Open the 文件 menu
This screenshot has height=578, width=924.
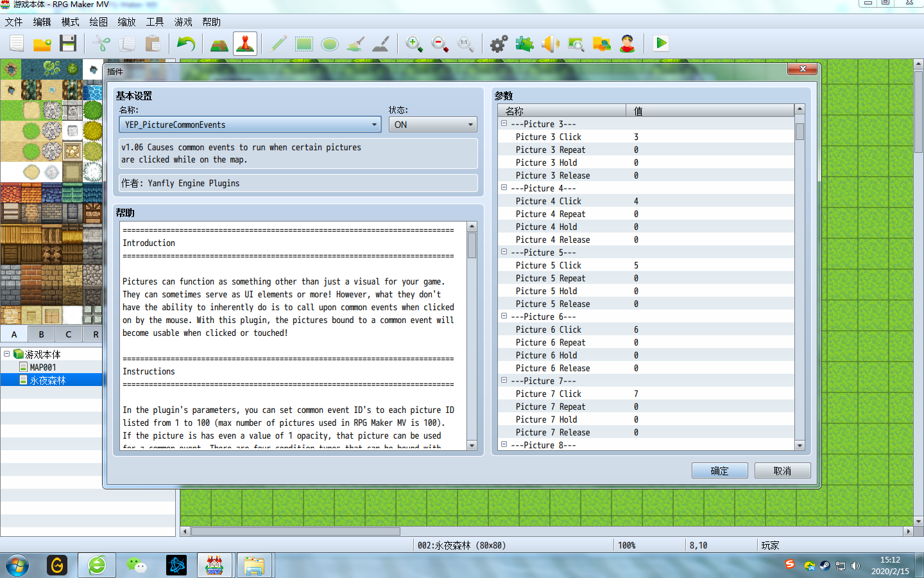pos(14,22)
